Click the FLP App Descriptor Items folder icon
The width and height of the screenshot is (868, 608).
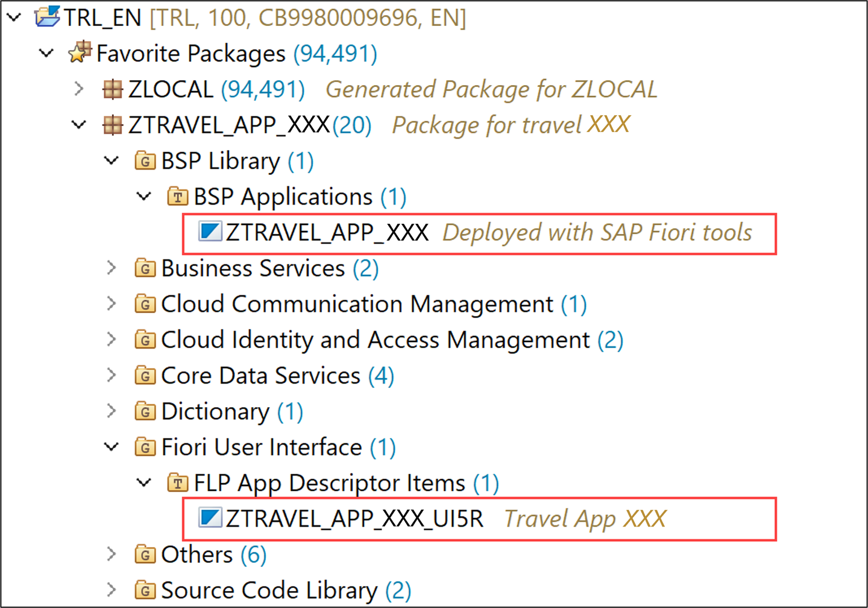(178, 483)
